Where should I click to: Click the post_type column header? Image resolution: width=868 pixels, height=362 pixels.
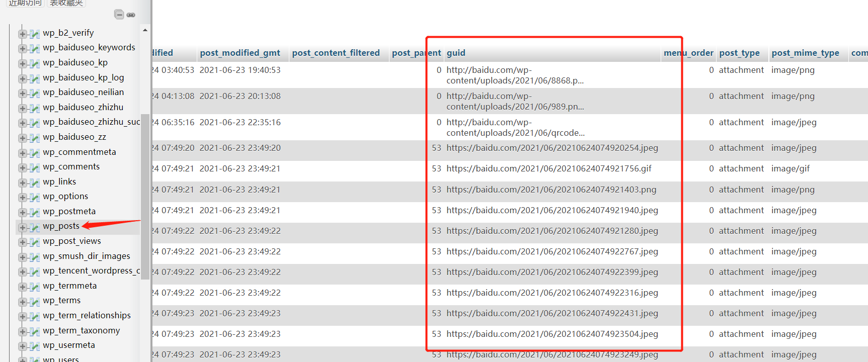click(739, 53)
